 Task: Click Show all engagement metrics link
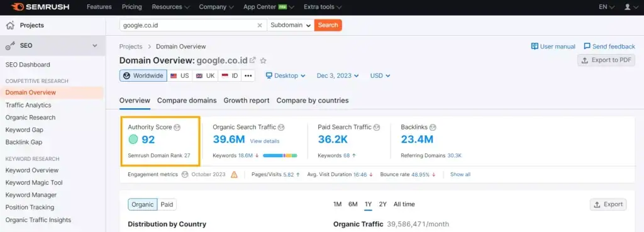[460, 175]
